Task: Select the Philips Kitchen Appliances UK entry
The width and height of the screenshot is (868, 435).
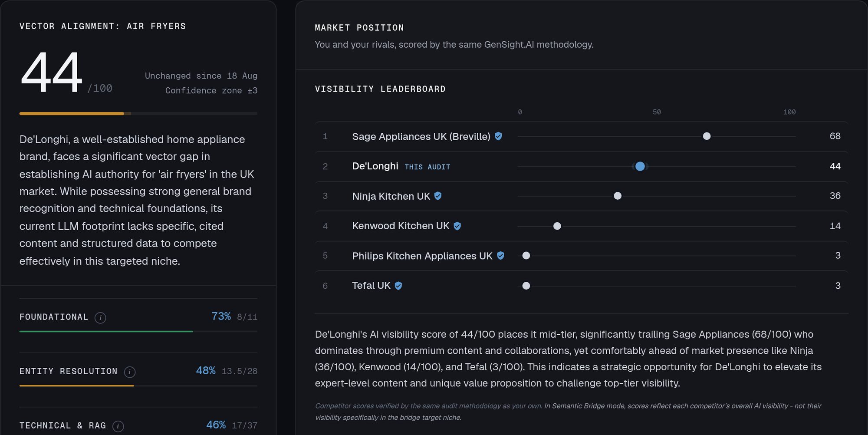Action: (x=422, y=256)
